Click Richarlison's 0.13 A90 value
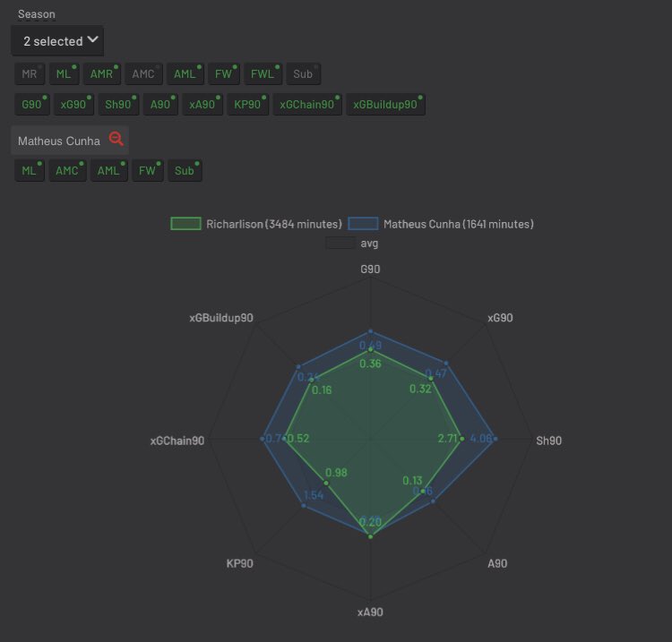The height and width of the screenshot is (642, 672). click(x=412, y=481)
